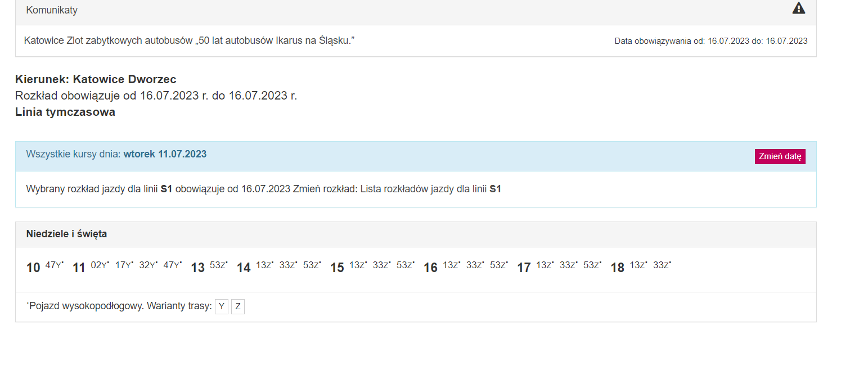
Task: Click the 14:13 Z departure time
Action: (x=264, y=265)
